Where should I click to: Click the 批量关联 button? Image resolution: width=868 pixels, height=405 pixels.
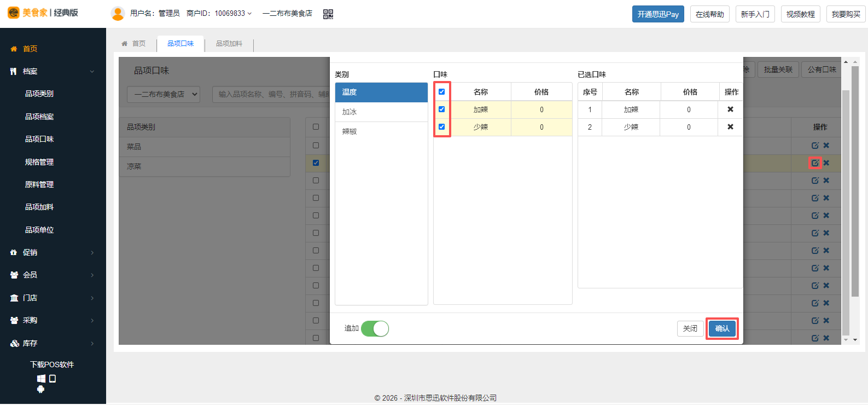point(778,70)
